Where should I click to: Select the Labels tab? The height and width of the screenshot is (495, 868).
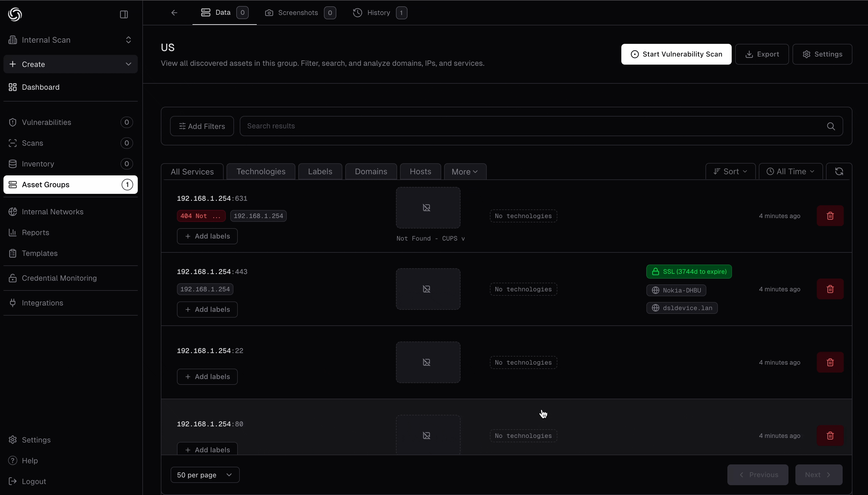(320, 171)
